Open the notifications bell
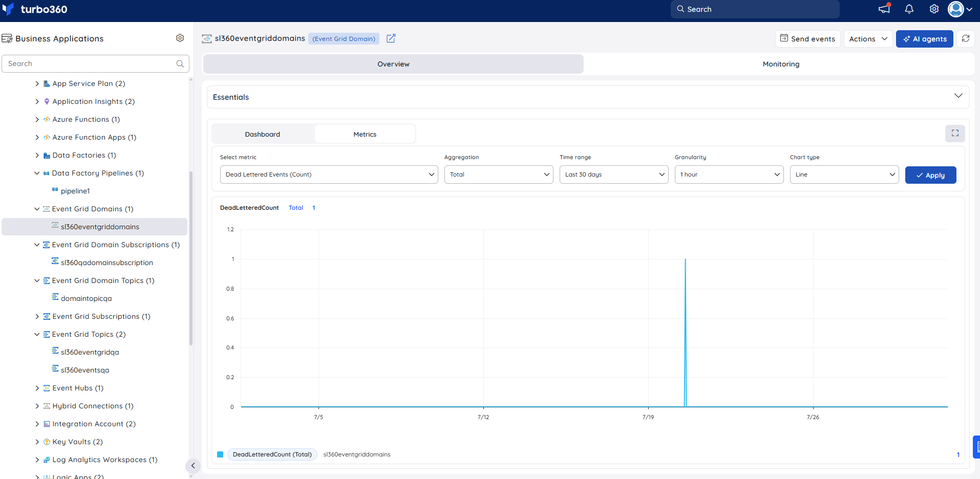Viewport: 980px width, 479px height. pyautogui.click(x=909, y=9)
